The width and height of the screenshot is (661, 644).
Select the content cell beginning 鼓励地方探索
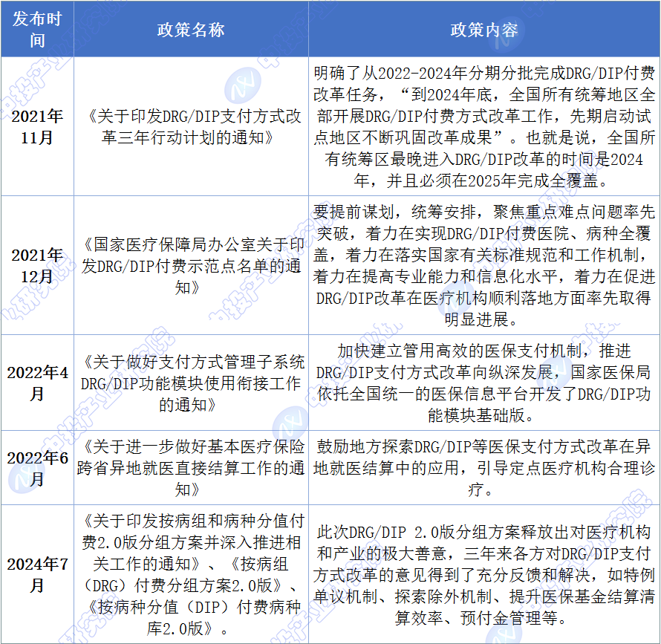point(484,468)
